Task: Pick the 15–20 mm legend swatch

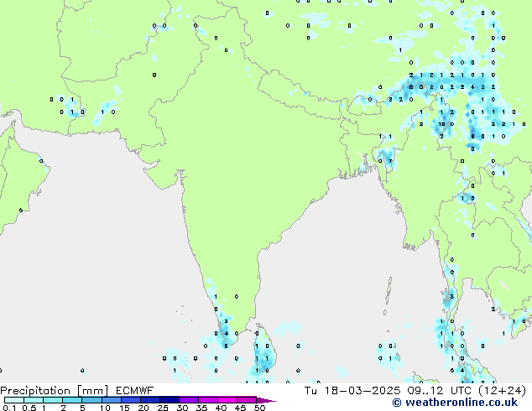Action: click(131, 400)
